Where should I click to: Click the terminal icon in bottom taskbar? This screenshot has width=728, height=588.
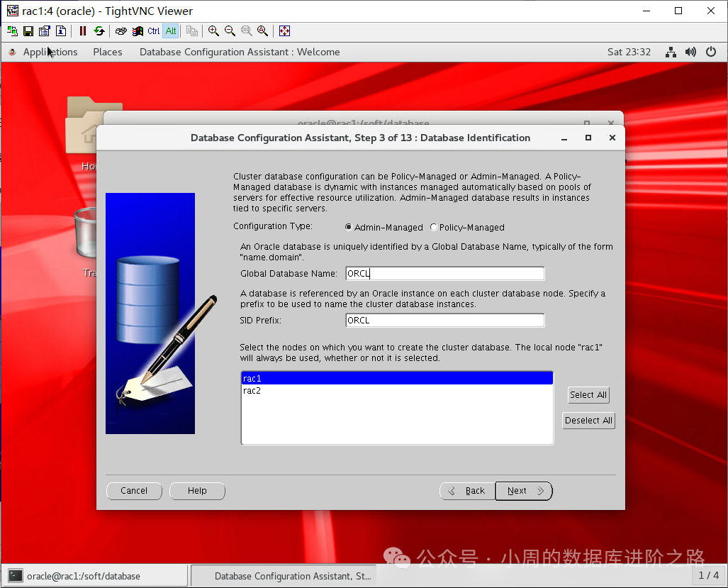[16, 576]
